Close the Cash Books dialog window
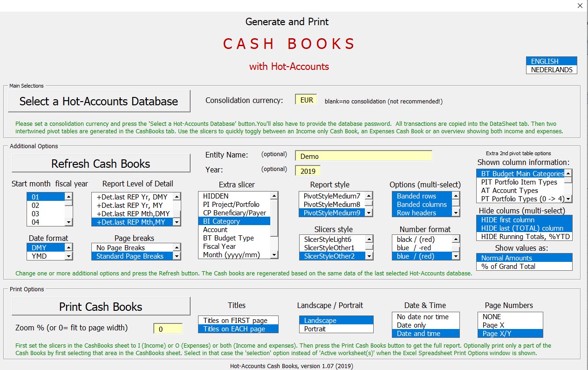Screen dimensions: 588x370 tap(580, 6)
